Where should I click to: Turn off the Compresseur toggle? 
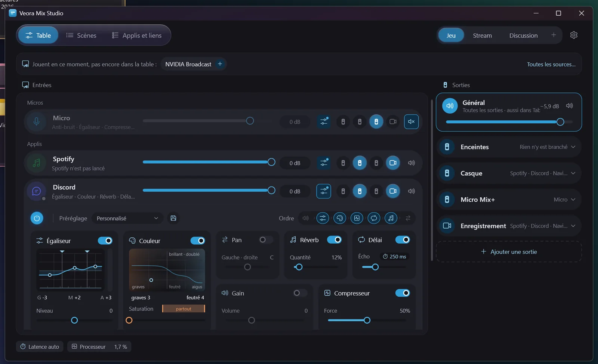(403, 293)
